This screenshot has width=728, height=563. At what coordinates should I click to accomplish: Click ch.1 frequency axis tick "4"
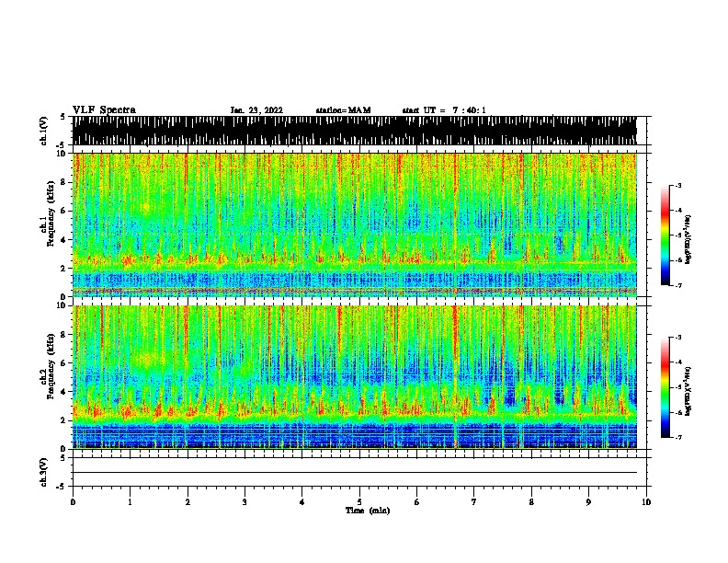click(x=64, y=240)
